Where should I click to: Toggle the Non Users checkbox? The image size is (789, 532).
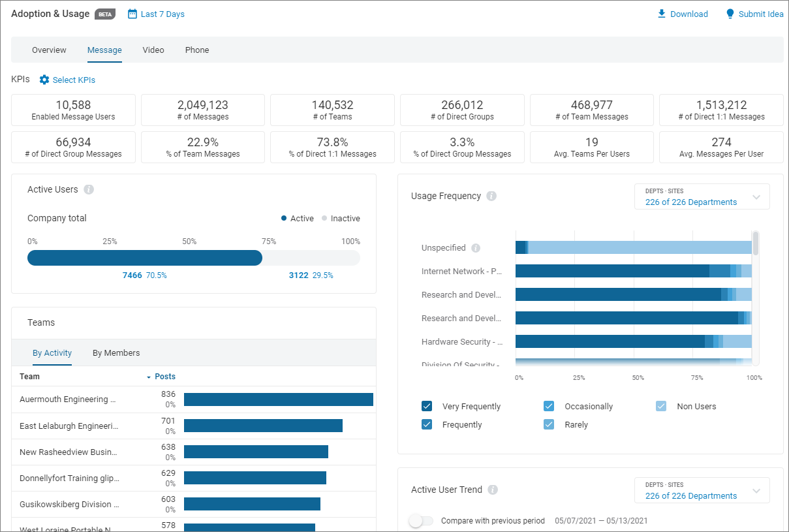[x=660, y=405]
